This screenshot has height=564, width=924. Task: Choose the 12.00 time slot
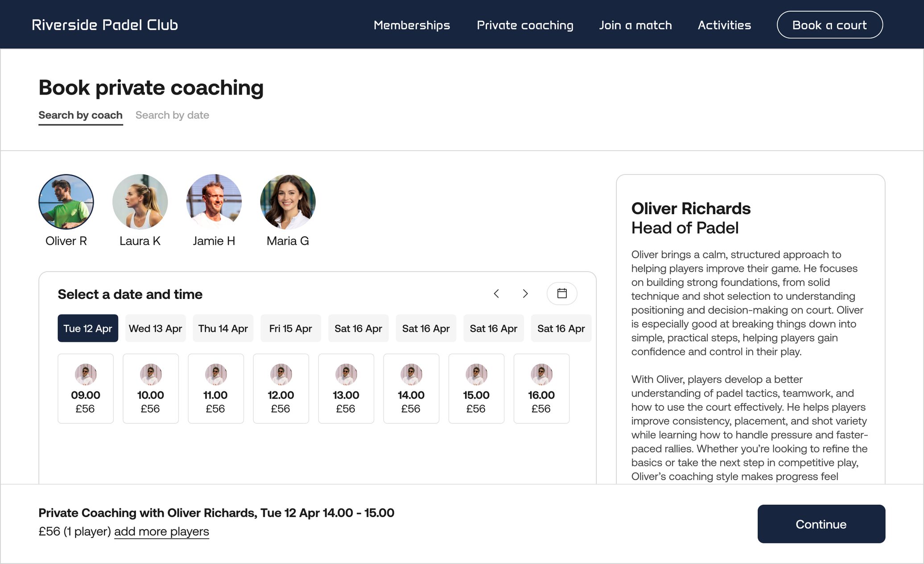(x=281, y=389)
